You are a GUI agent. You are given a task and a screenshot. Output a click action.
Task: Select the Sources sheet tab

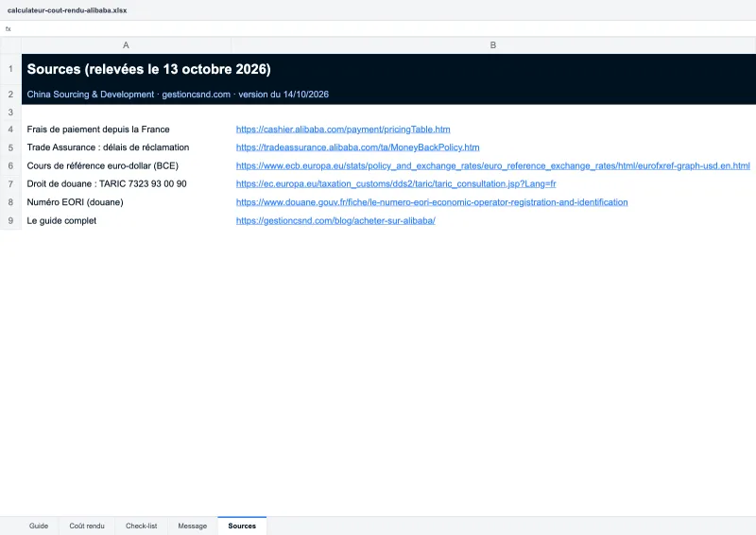(242, 526)
